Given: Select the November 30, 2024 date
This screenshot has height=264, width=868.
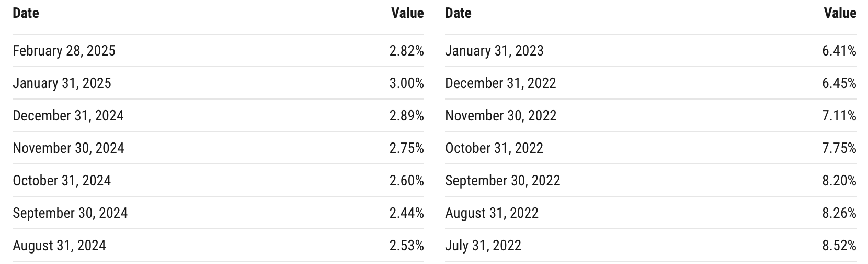Looking at the screenshot, I should (68, 148).
